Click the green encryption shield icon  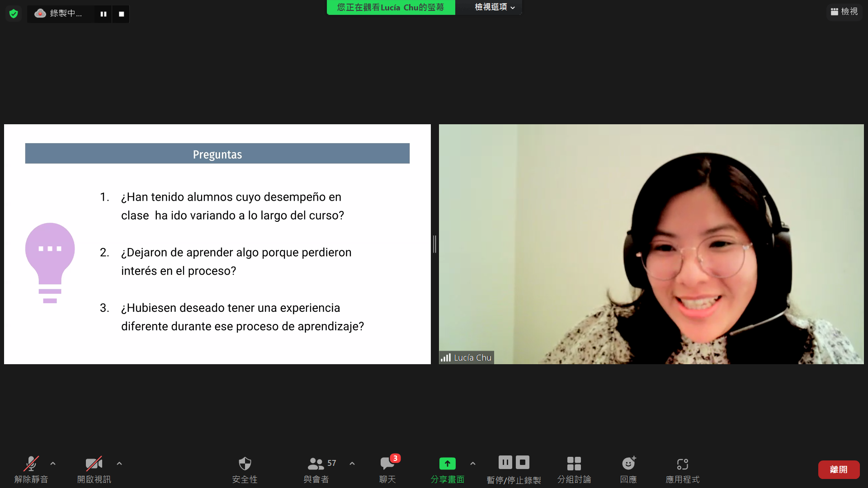(14, 14)
